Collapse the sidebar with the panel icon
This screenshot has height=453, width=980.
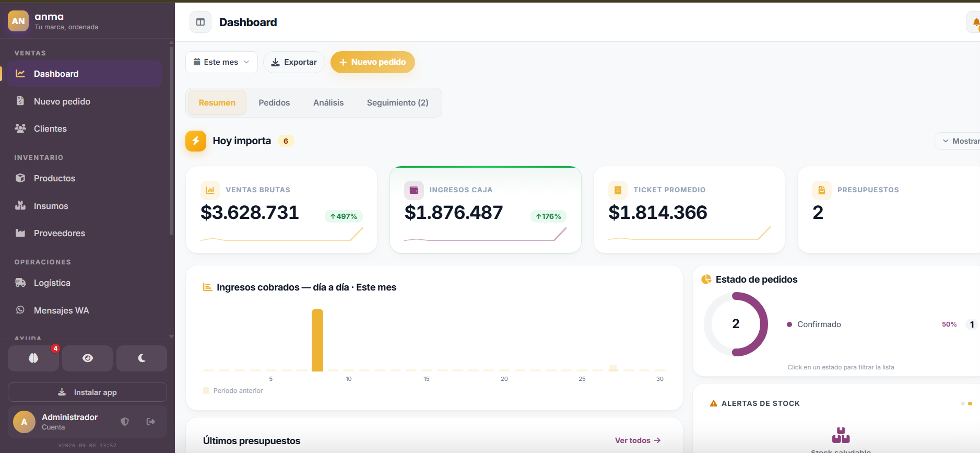[x=200, y=22]
